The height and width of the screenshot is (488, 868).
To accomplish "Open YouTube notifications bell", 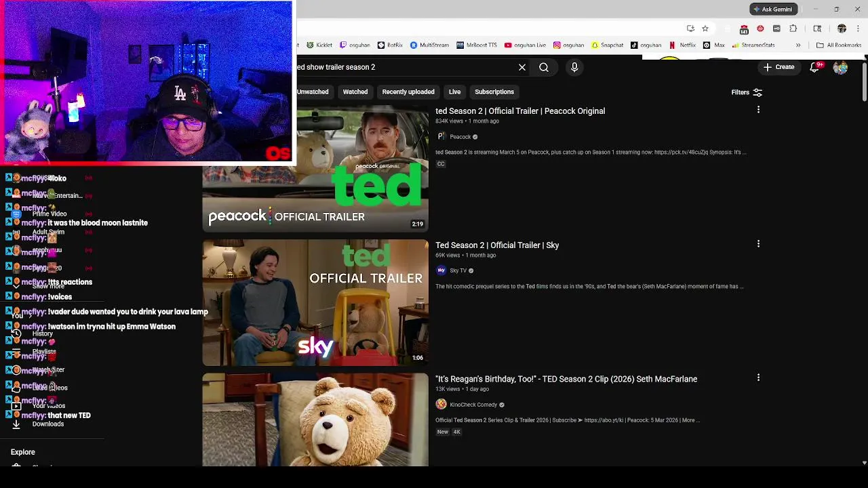I will click(x=815, y=67).
